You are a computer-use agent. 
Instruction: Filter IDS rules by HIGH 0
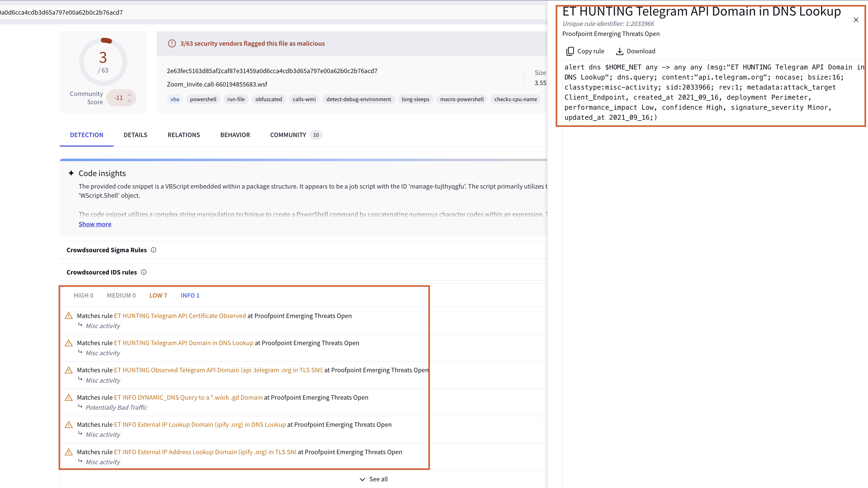[x=83, y=295]
